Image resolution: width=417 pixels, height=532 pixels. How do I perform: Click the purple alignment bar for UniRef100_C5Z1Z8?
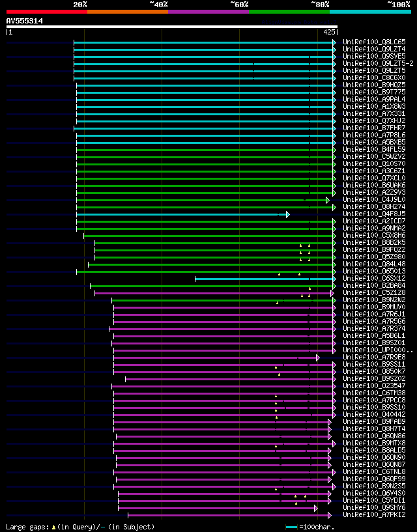click(x=213, y=293)
